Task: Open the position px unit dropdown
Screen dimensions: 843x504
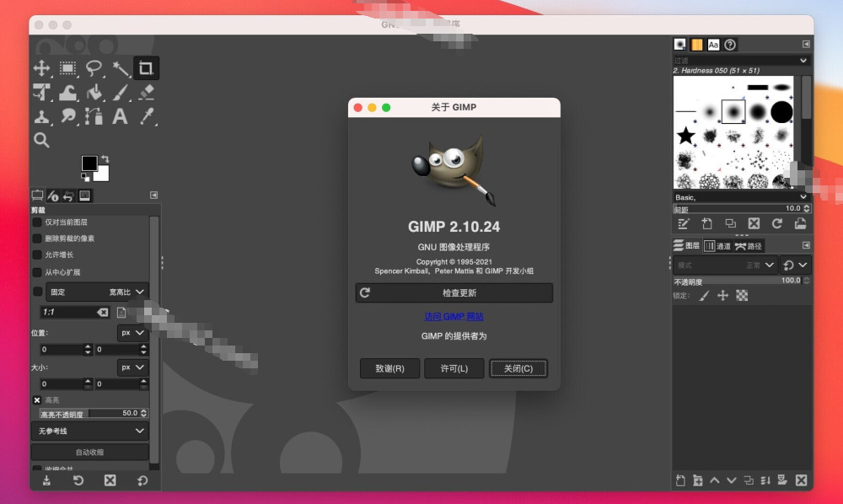Action: pos(132,333)
